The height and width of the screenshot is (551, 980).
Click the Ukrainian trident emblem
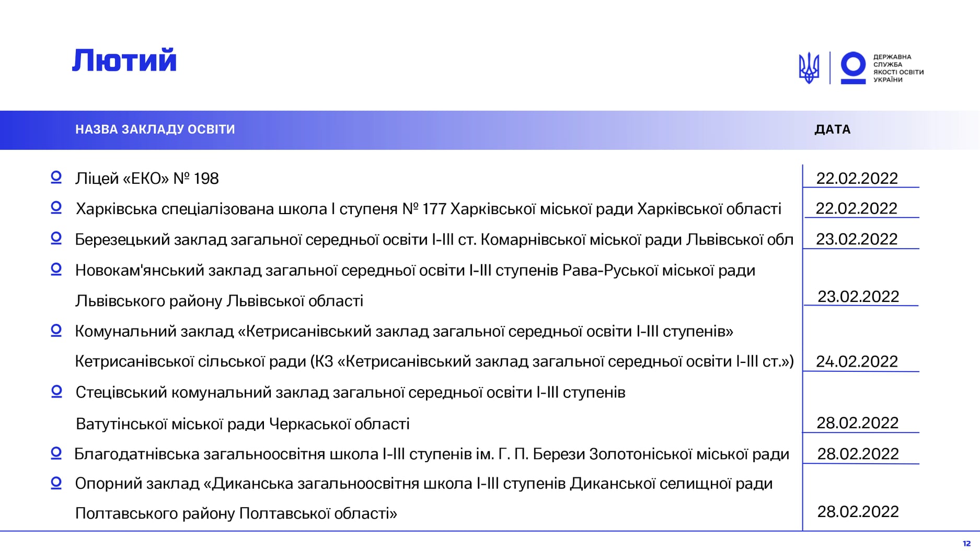809,68
